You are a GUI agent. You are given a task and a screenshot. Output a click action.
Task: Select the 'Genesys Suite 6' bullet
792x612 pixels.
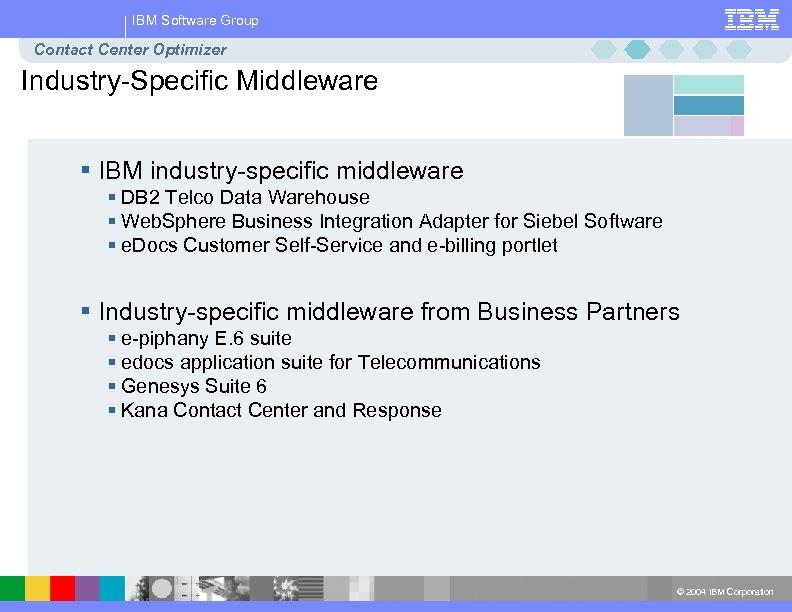coord(193,386)
